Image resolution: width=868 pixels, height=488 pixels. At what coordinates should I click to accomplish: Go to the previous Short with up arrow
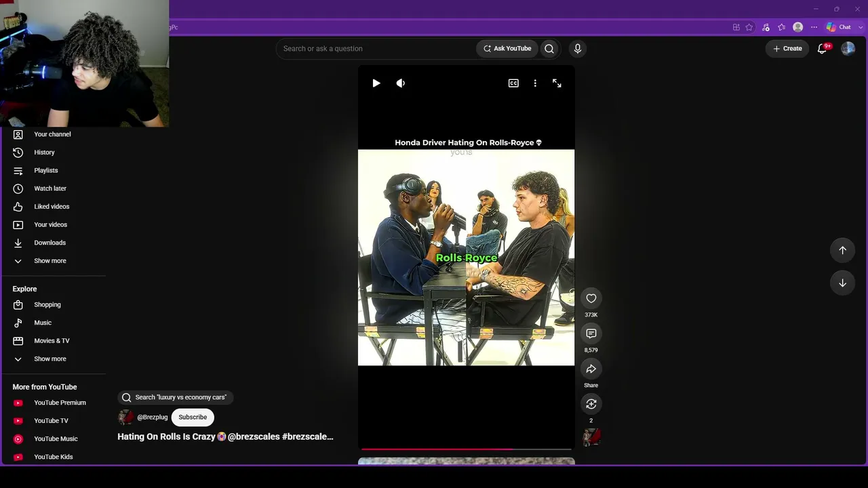click(842, 250)
